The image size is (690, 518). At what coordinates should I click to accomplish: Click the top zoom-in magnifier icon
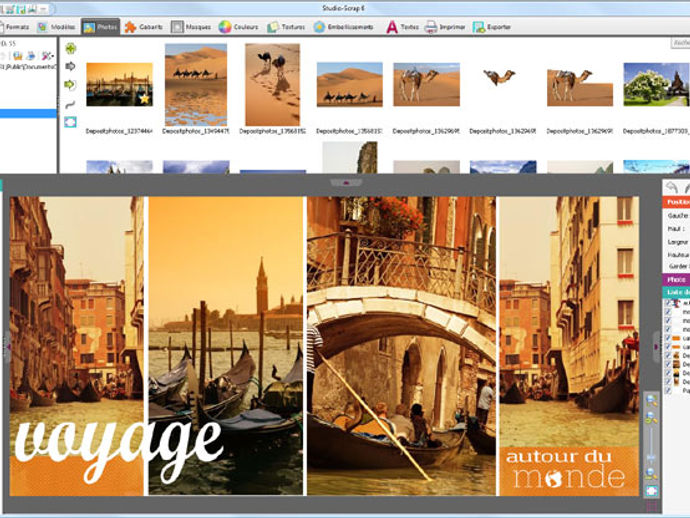coord(651,401)
